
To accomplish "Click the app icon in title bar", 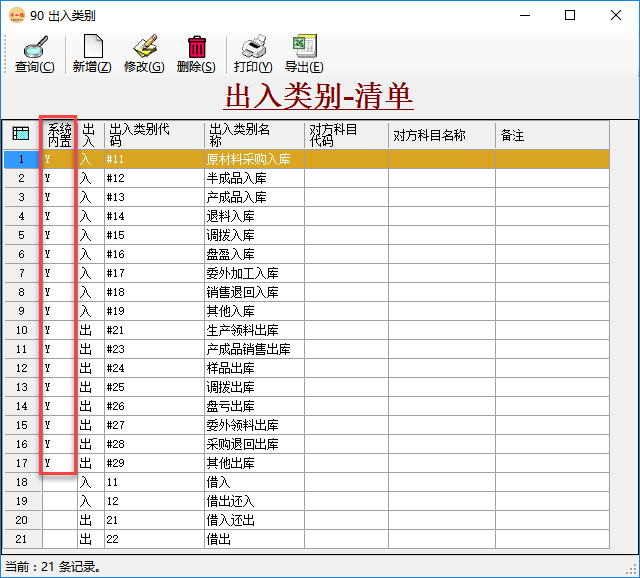I will 16,15.
